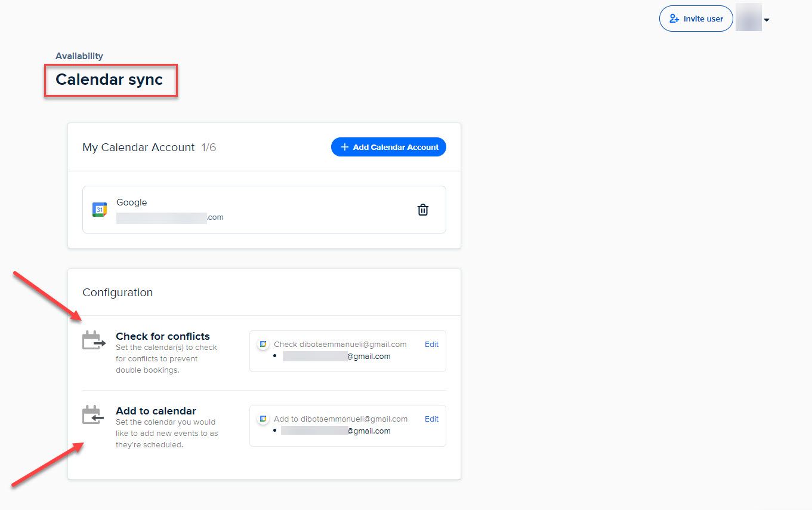This screenshot has height=510, width=812.
Task: Delete the Google account using the trash icon
Action: coord(423,210)
